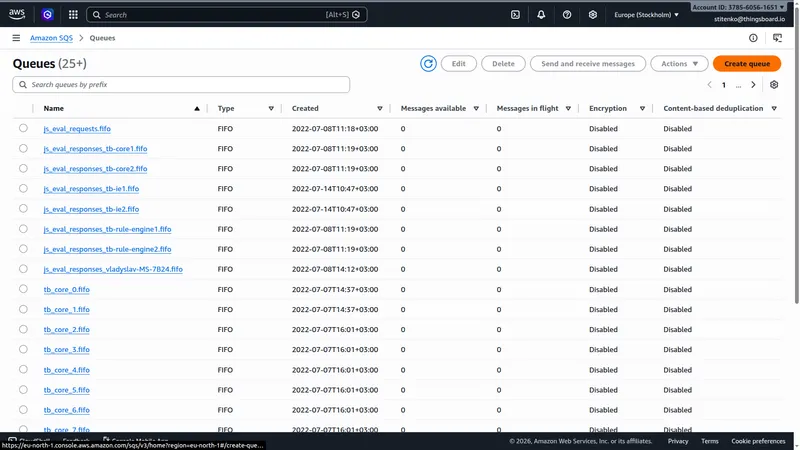Select js_eval_responses_tb-ie1.fifo radio button

23,188
